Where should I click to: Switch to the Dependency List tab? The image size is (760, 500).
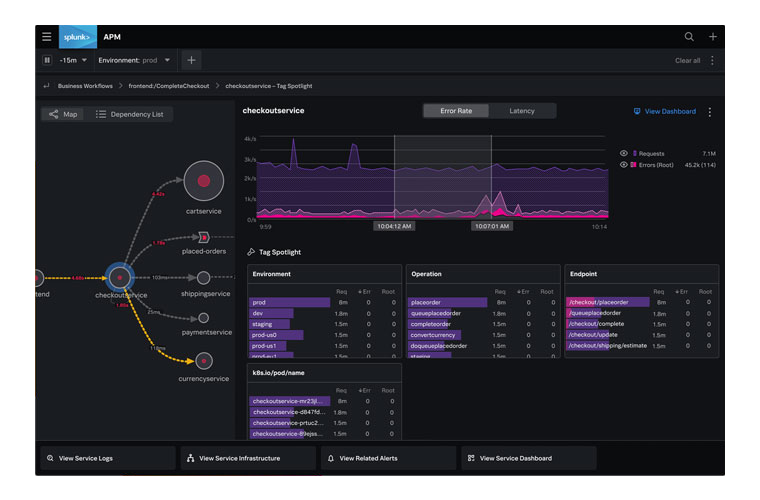pos(130,114)
